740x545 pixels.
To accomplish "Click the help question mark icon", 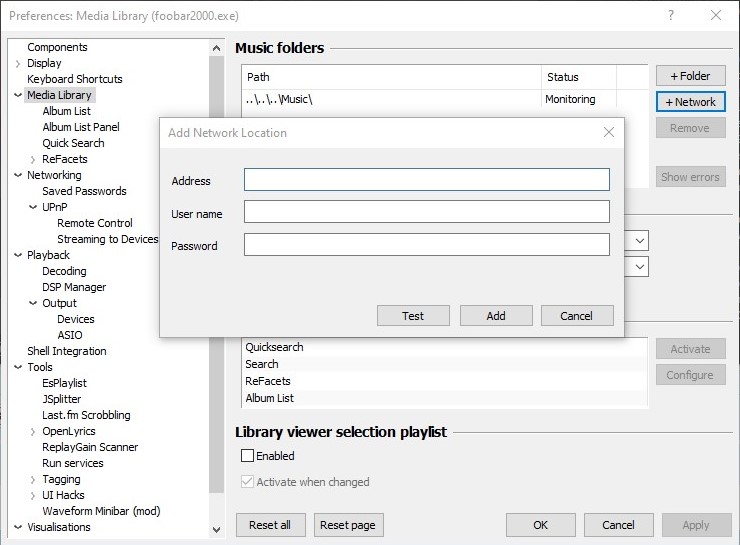I will [669, 16].
